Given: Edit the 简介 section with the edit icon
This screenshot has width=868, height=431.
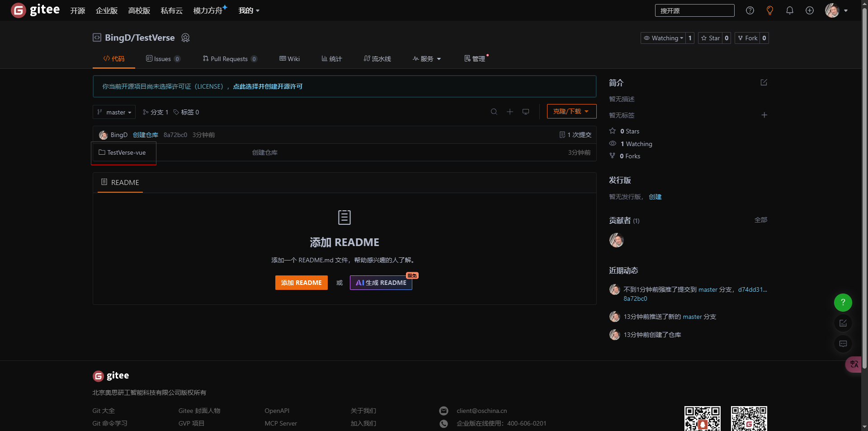Looking at the screenshot, I should pos(764,82).
